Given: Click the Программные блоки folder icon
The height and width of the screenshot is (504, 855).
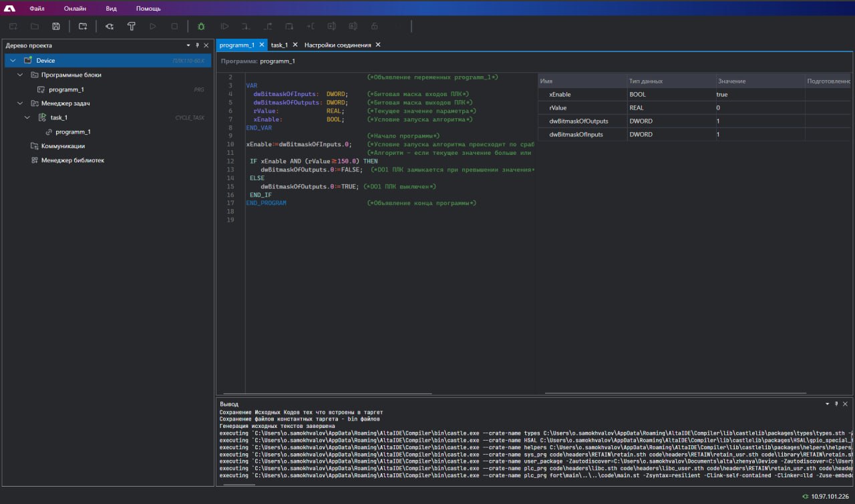Looking at the screenshot, I should tap(34, 75).
